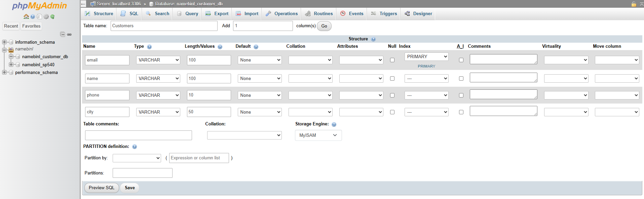Click the link-with-main-panel chain icon

click(69, 34)
